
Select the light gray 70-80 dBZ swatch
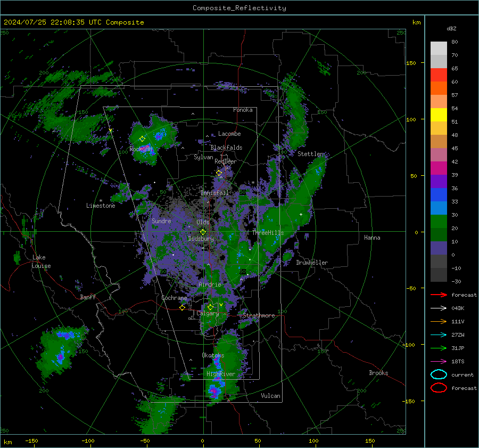[x=439, y=48]
